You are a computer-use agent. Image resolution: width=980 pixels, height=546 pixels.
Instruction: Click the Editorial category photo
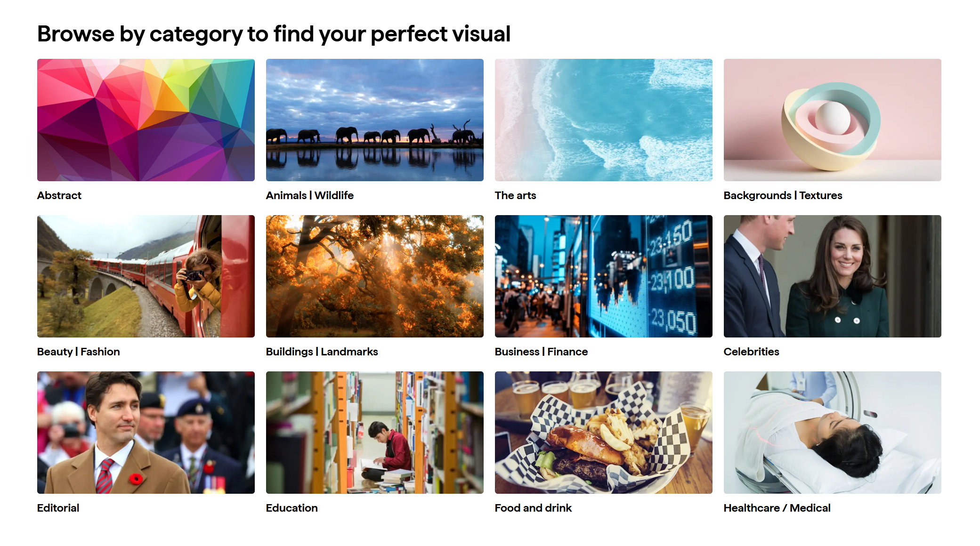pos(146,432)
